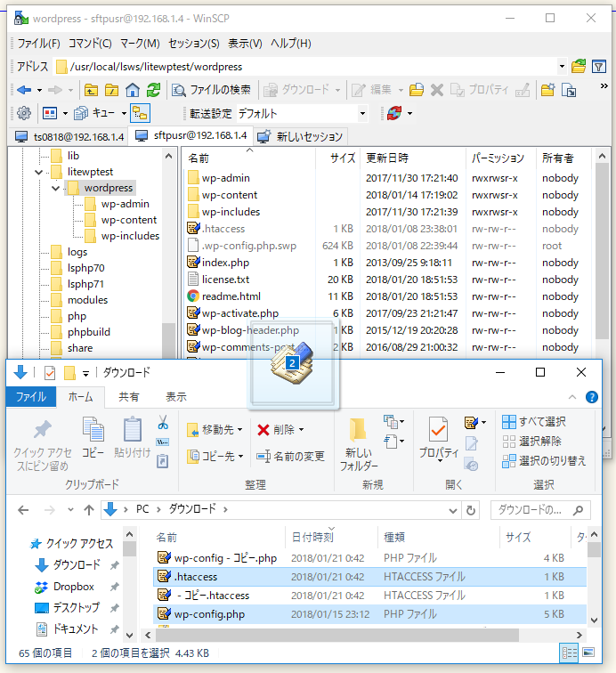The height and width of the screenshot is (673, 616).
Task: Click プロパティ icon in Explorer ribbon
Action: 439,429
